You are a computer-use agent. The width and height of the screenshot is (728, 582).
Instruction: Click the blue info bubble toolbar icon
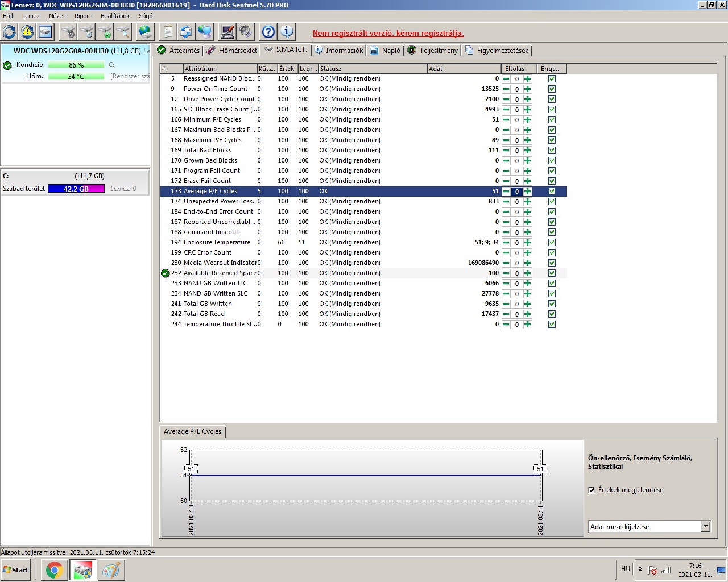[287, 32]
